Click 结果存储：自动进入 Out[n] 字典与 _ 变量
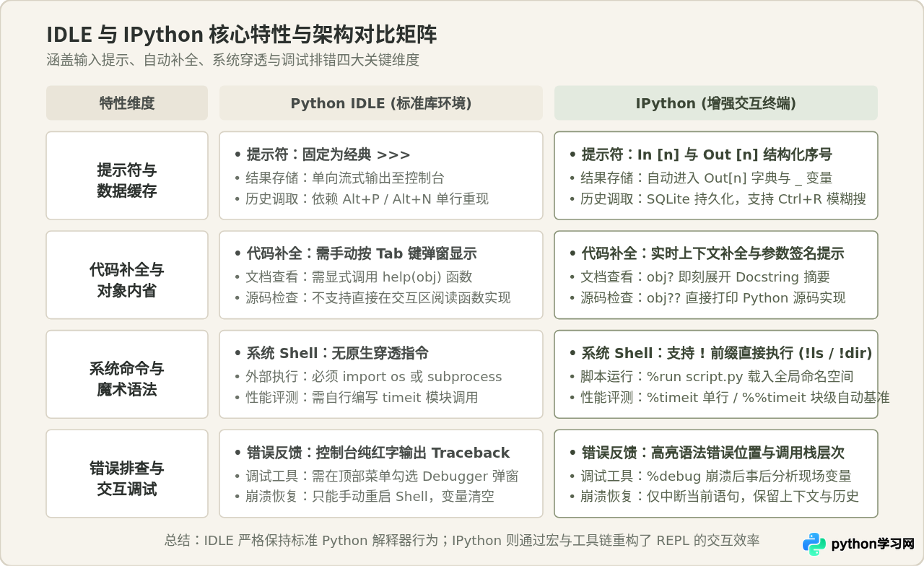The height and width of the screenshot is (566, 924). tap(701, 178)
